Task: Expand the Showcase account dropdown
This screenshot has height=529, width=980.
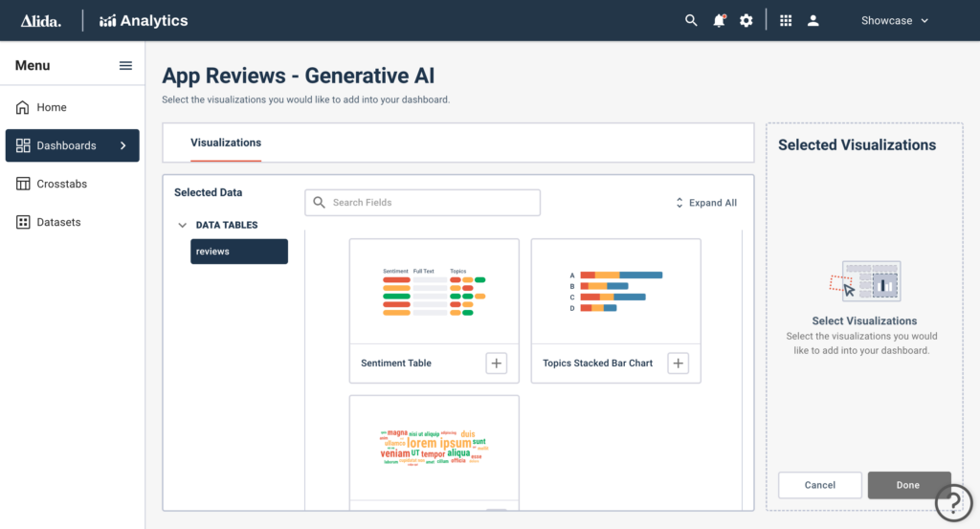Action: tap(895, 21)
